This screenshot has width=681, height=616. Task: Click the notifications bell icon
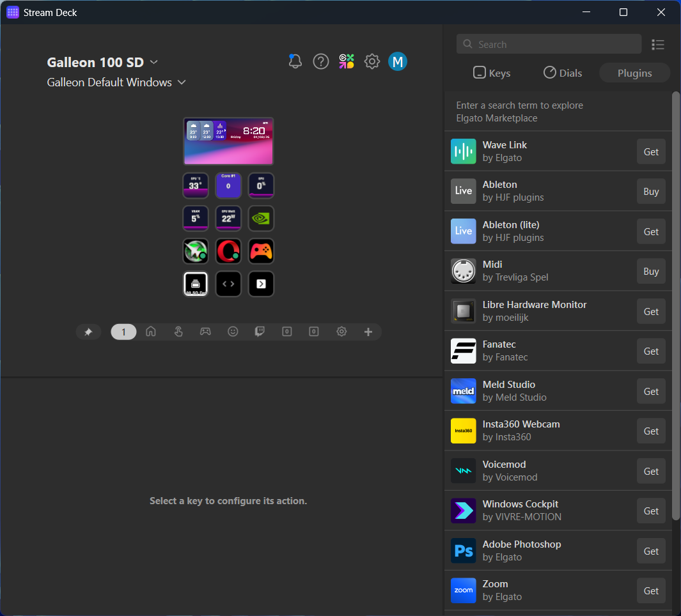tap(295, 61)
